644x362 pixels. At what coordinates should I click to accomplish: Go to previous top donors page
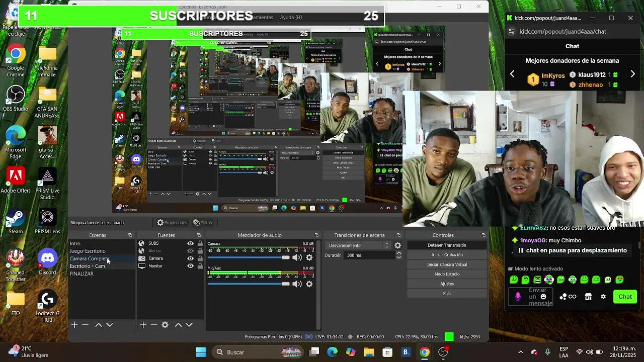[x=512, y=74]
